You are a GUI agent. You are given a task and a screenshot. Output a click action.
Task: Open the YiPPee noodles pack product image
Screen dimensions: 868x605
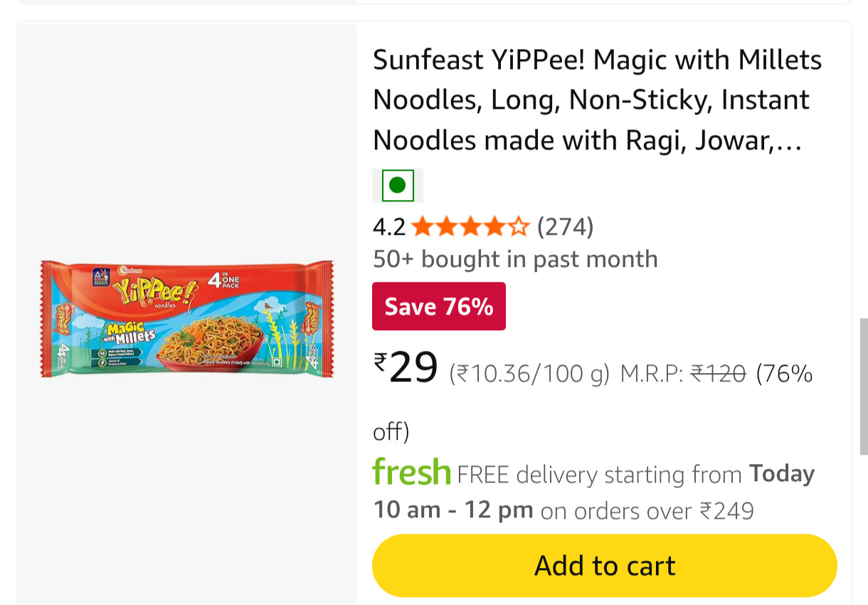tap(186, 318)
